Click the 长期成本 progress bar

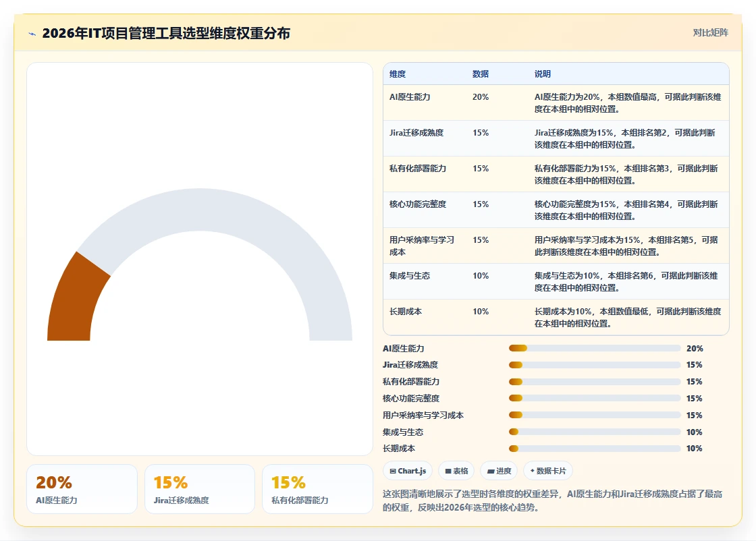point(595,449)
